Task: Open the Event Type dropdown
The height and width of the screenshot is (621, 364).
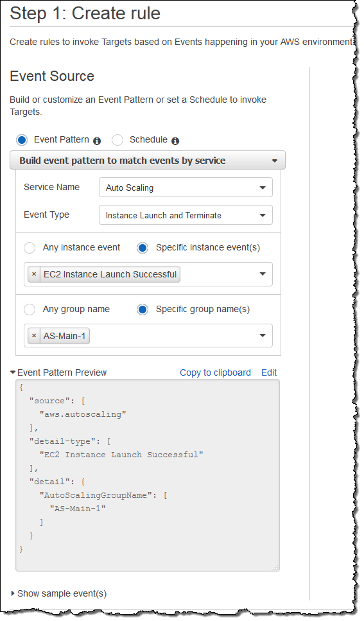Action: click(186, 215)
